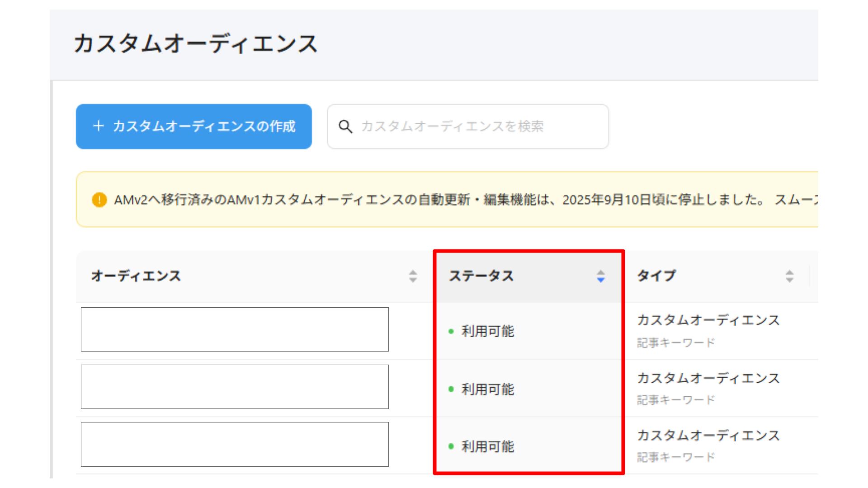Click the first row green status dot
The width and height of the screenshot is (868, 488).
click(x=451, y=332)
